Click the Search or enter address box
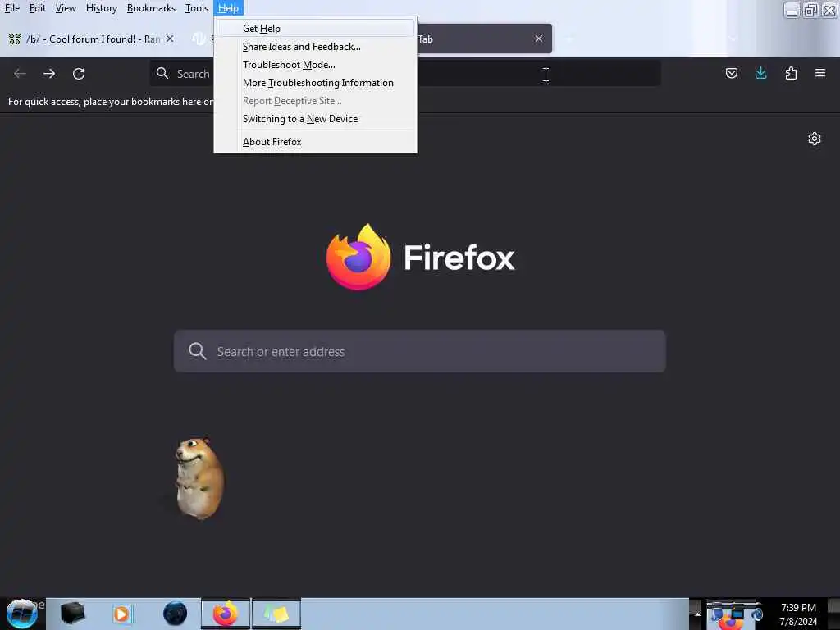This screenshot has height=630, width=840. [x=419, y=351]
